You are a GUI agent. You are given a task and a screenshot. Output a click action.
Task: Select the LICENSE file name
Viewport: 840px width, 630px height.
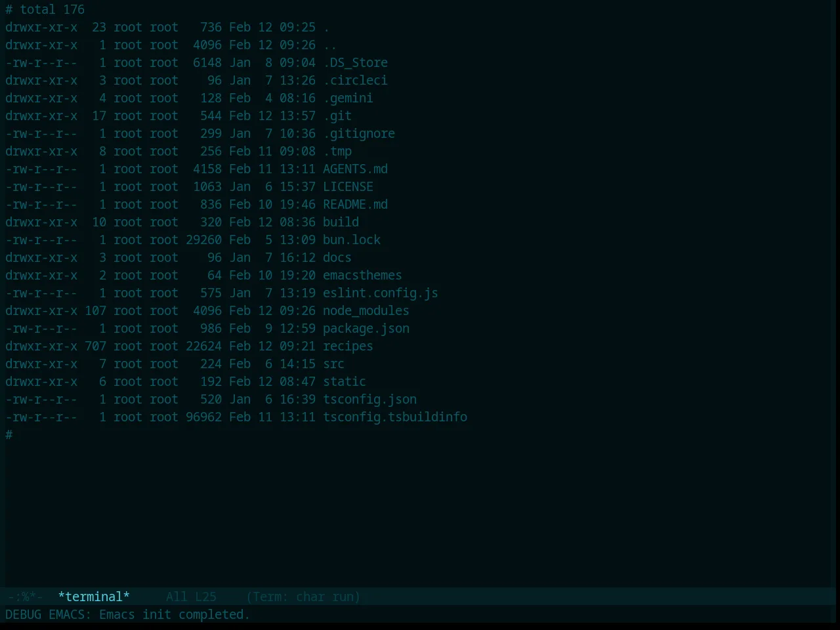(x=348, y=187)
